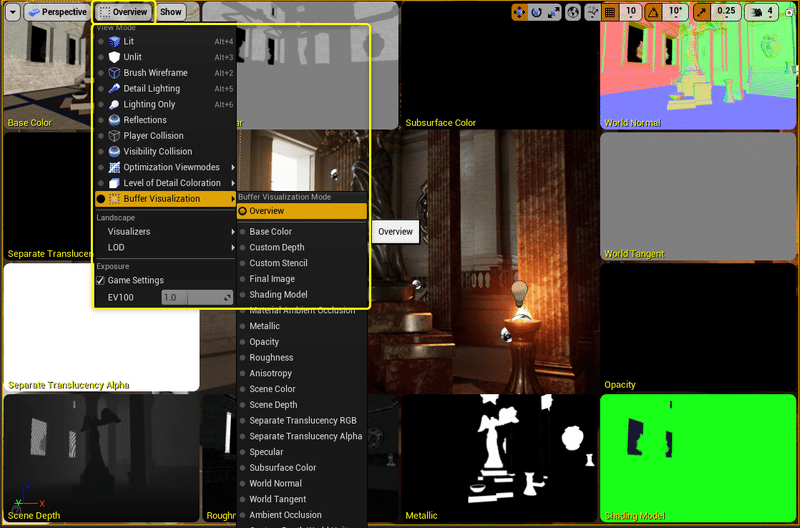
Task: Toggle rotation snapping triangle icon
Action: 653,12
